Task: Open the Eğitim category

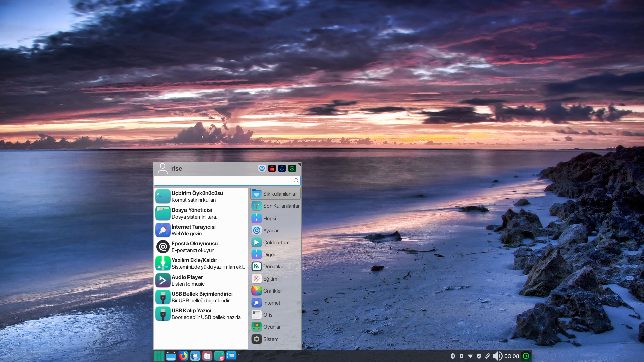Action: (x=275, y=279)
